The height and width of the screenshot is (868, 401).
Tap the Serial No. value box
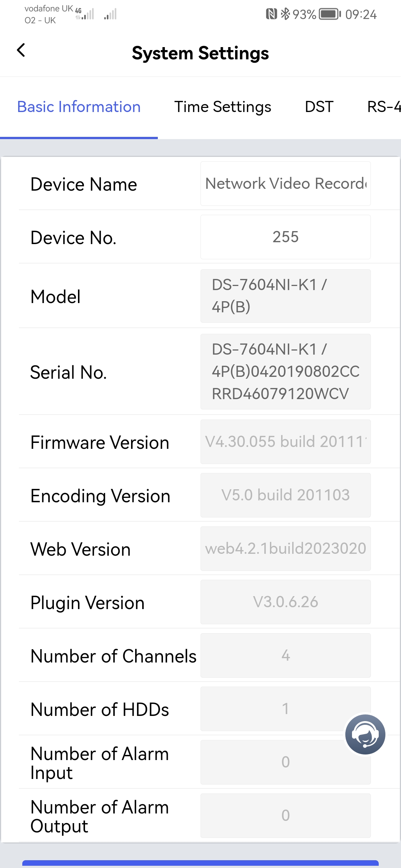click(286, 371)
